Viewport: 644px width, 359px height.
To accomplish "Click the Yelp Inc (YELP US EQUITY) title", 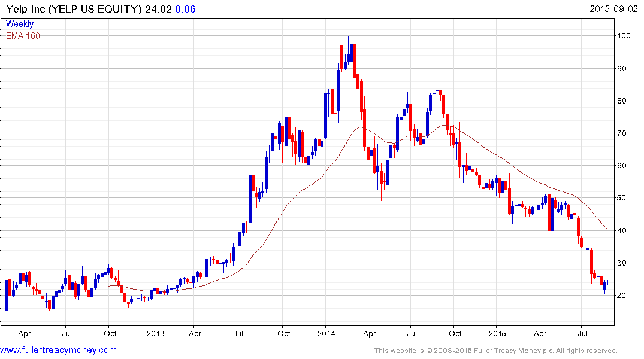I will click(x=74, y=9).
